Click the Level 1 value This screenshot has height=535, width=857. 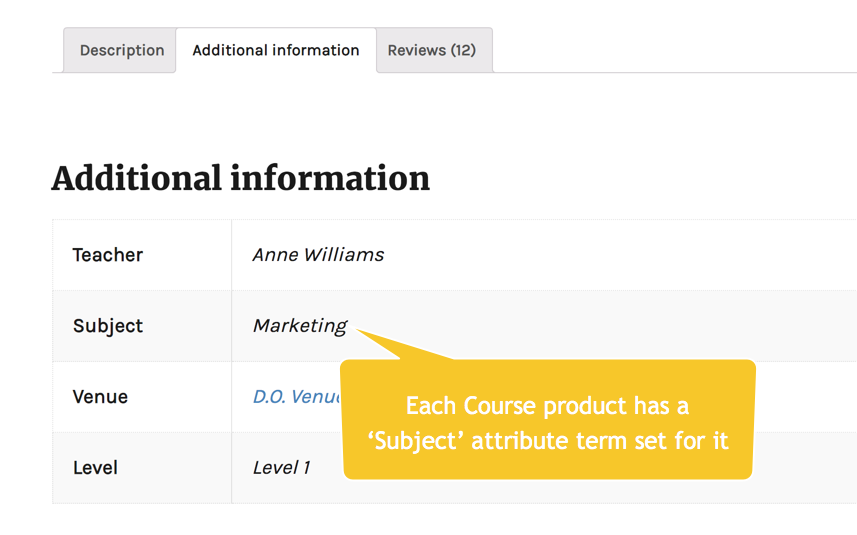point(281,468)
